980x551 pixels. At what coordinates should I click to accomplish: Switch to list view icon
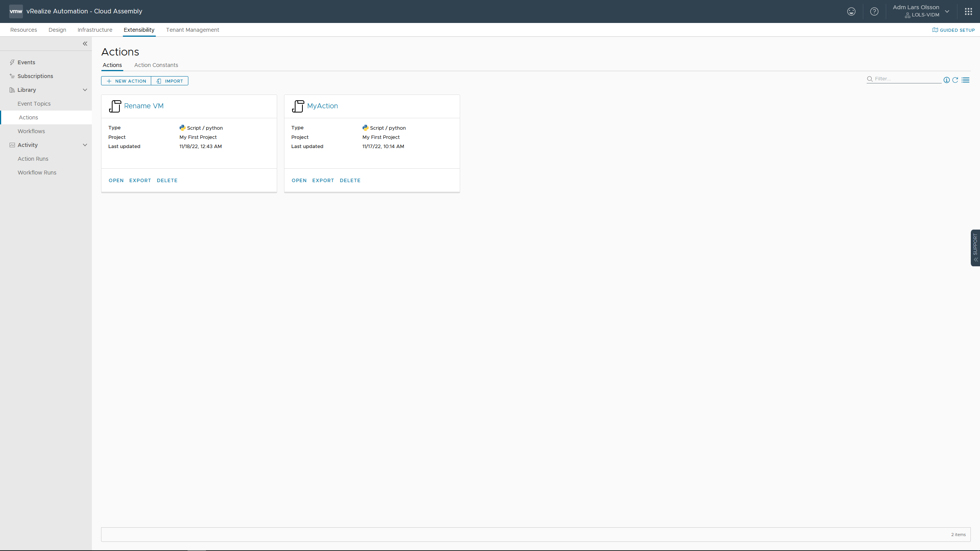(x=965, y=80)
